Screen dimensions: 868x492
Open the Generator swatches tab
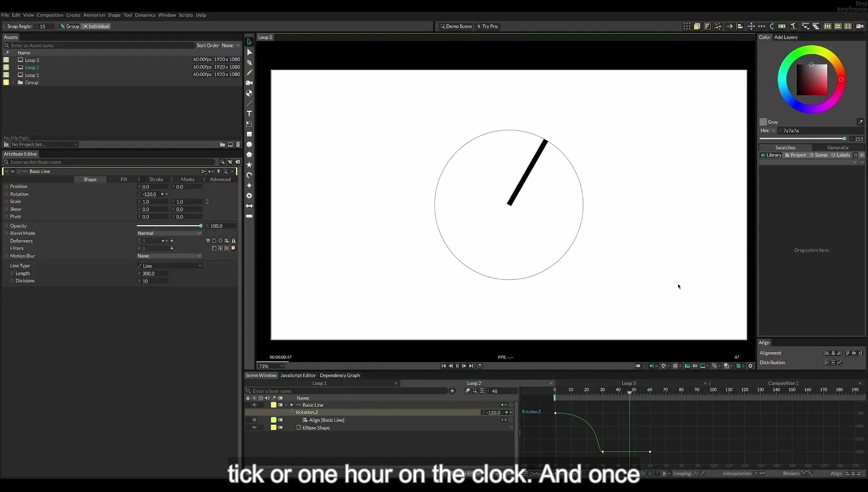click(838, 148)
